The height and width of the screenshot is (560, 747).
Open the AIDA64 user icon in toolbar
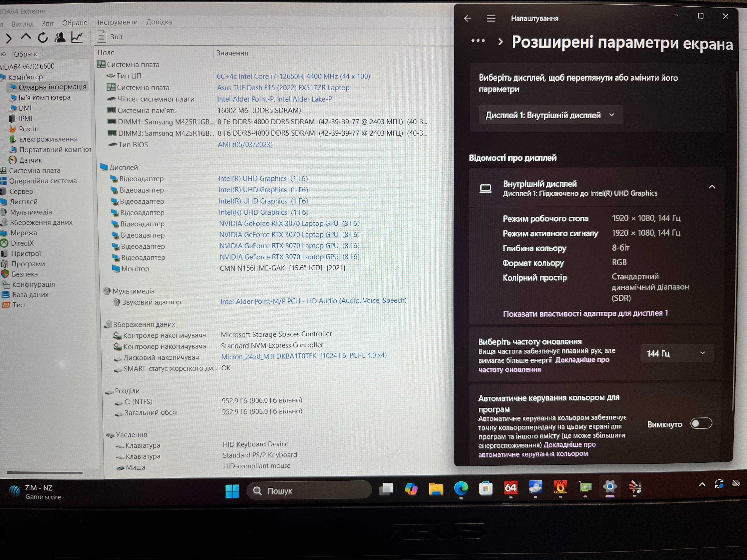(x=60, y=37)
